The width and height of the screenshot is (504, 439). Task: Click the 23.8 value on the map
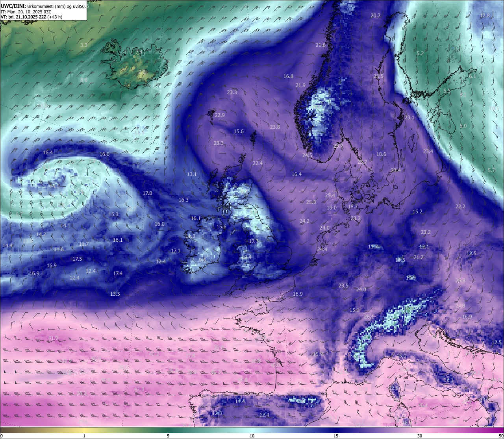(275, 127)
